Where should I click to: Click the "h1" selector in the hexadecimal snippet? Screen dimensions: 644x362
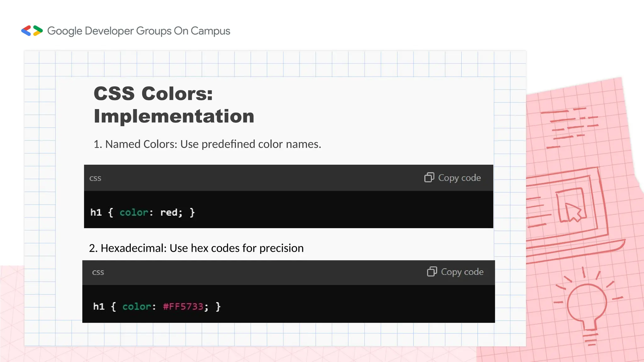(x=99, y=307)
